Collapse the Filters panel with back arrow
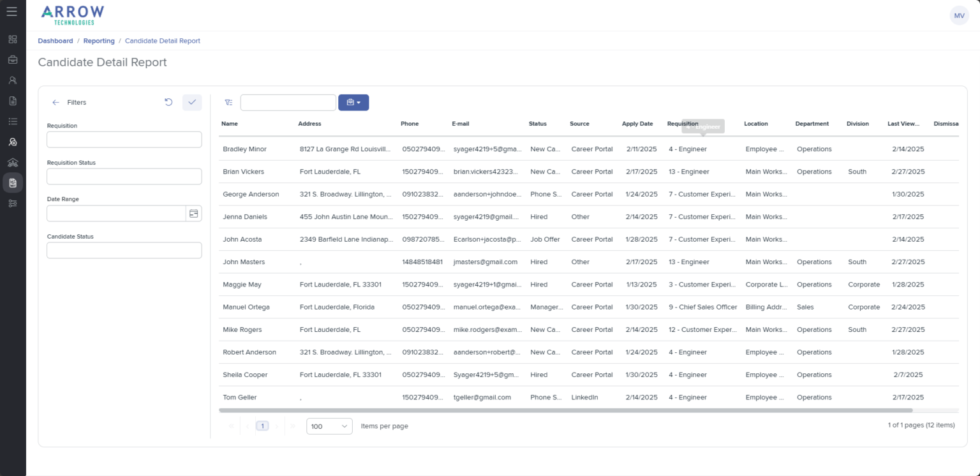The image size is (980, 476). 56,102
